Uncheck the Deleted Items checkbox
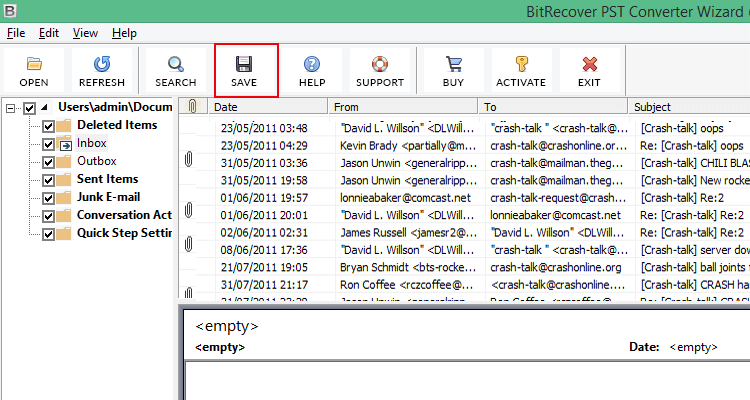 (x=48, y=126)
